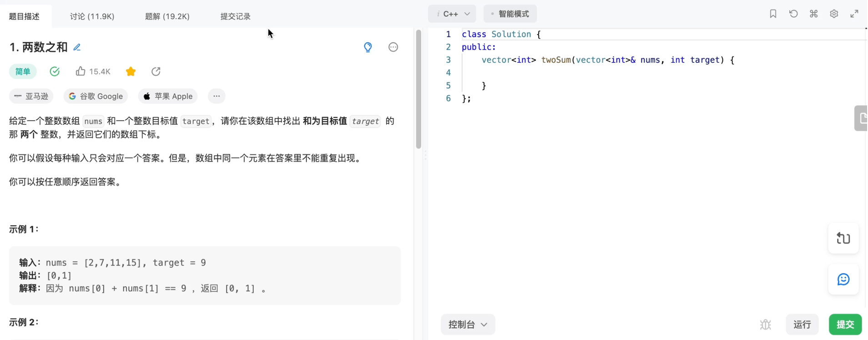
Task: Open the circled three-dot options icon
Action: (x=394, y=47)
